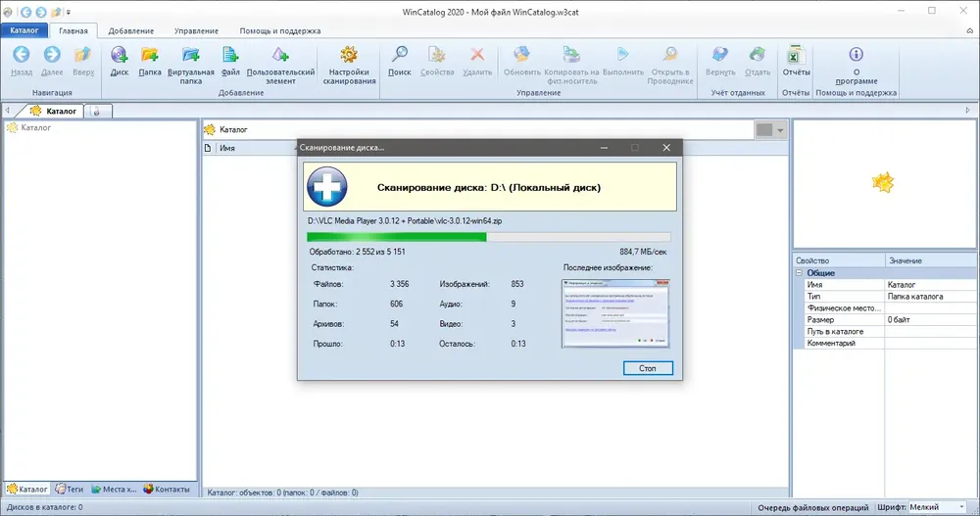Close the Сканирование диска dialog

(666, 148)
